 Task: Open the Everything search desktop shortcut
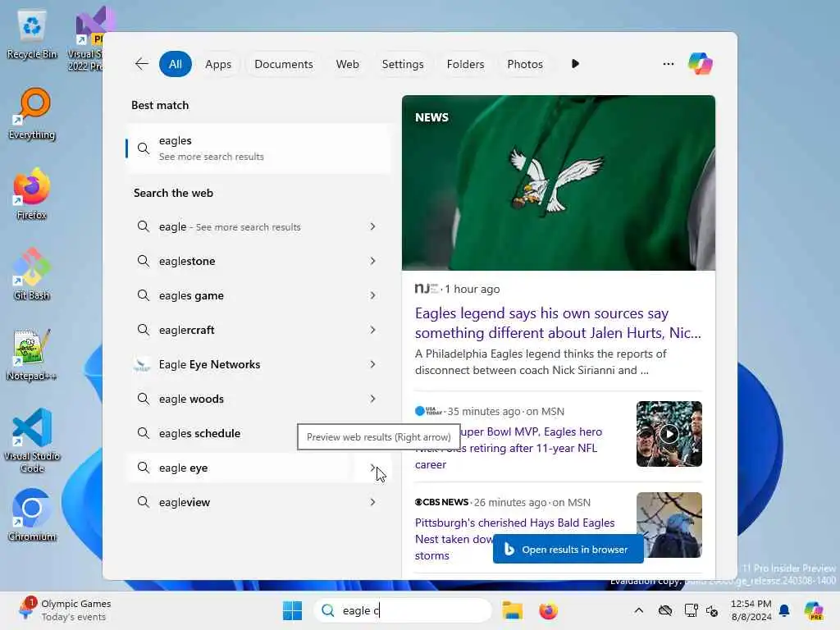(32, 115)
